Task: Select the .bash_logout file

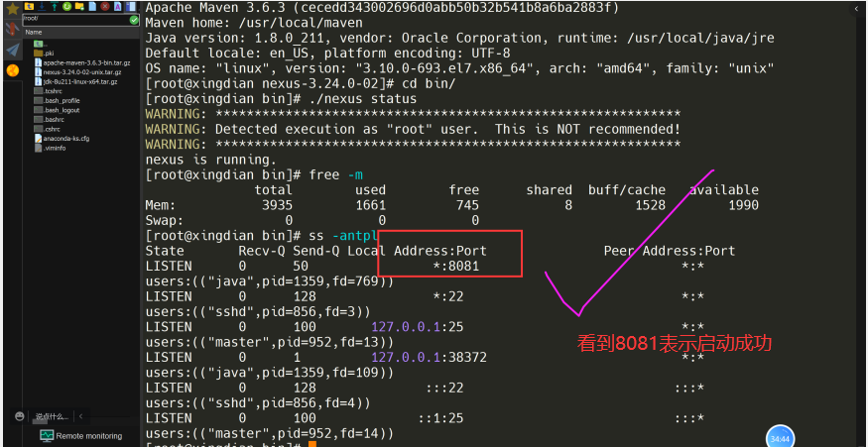Action: [57, 110]
